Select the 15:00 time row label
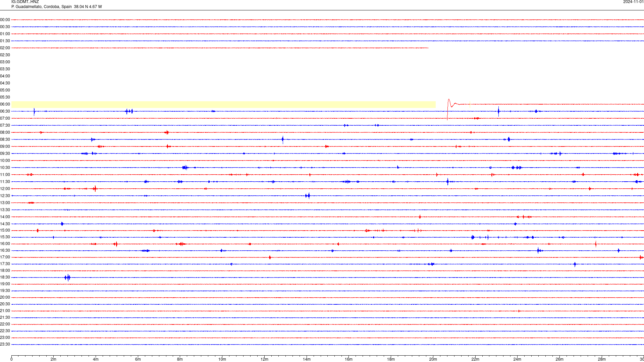This screenshot has width=644, height=362. (5, 230)
